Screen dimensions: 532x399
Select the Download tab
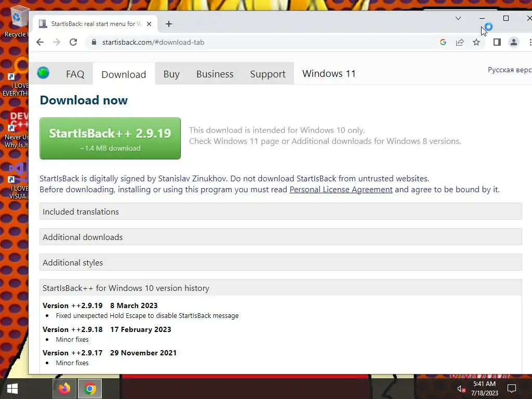point(124,74)
